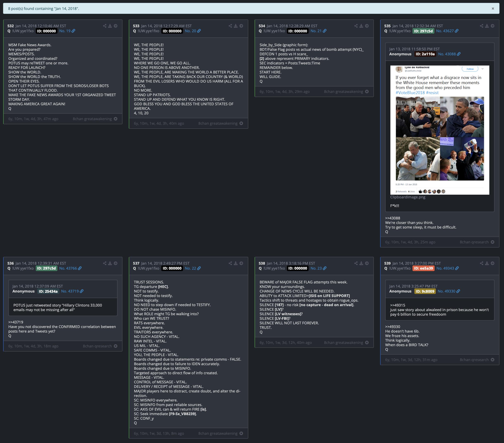Click 8chan greatawakening source on post 533

tap(218, 123)
